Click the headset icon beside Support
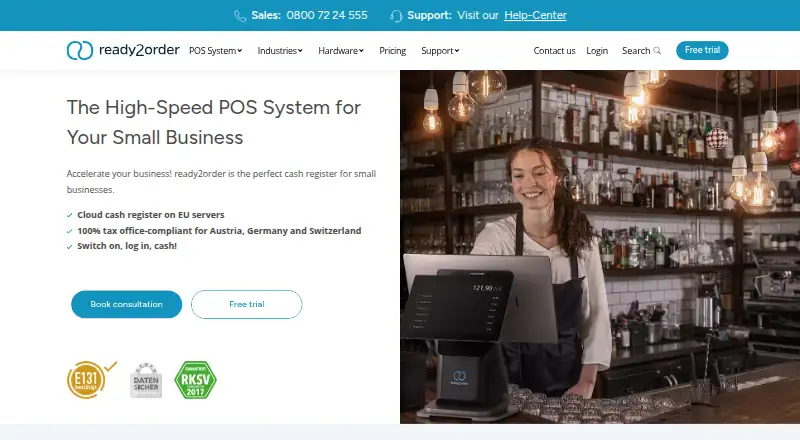 coord(396,16)
